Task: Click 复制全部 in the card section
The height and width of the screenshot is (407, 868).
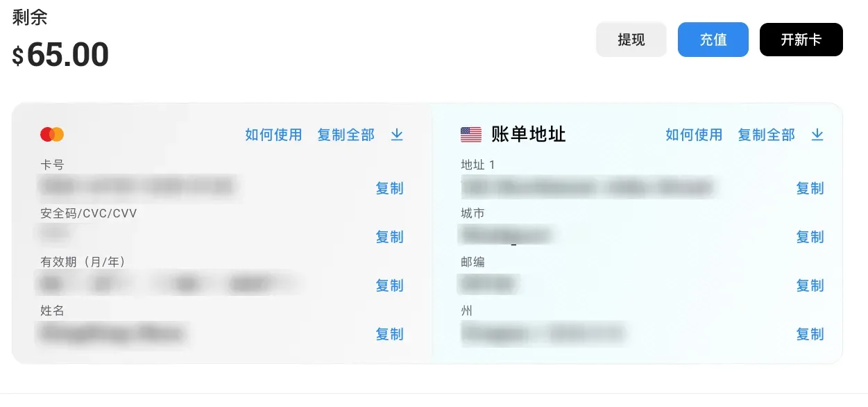Action: pyautogui.click(x=346, y=135)
